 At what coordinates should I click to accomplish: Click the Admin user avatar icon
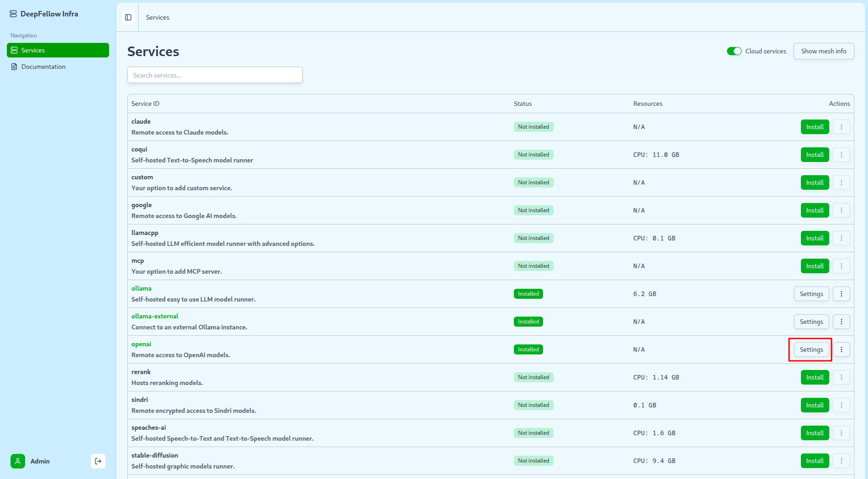(18, 461)
